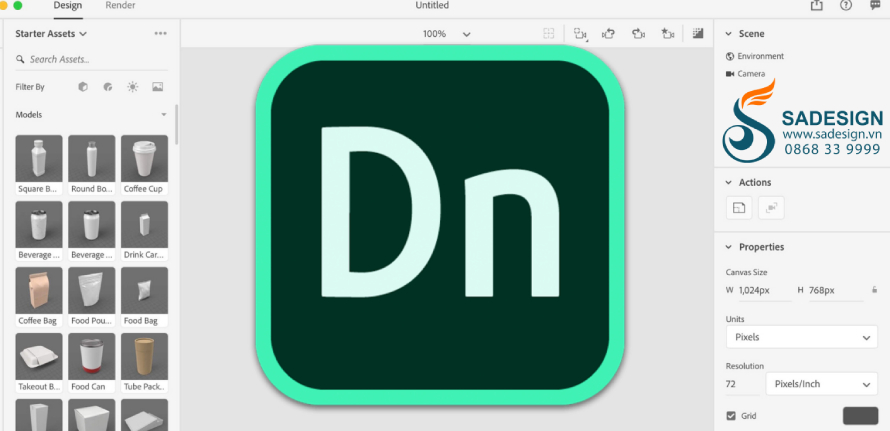Open the feedback chat icon

coord(875,5)
